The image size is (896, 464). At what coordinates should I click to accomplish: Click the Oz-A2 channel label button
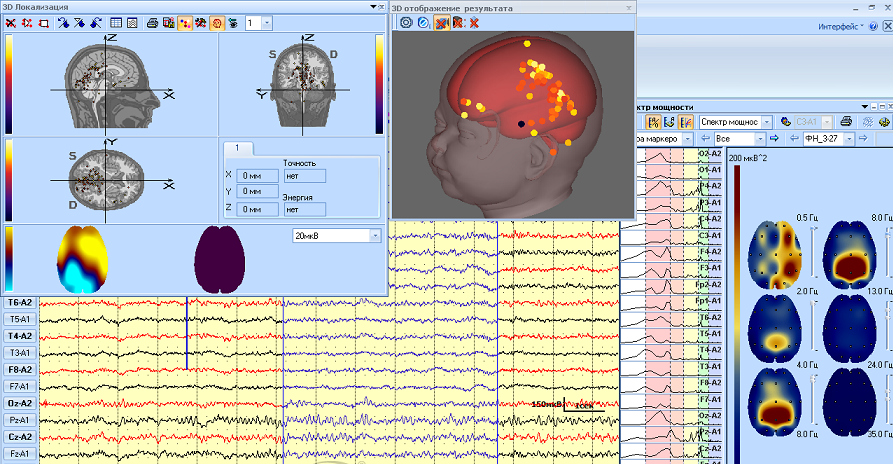19,403
